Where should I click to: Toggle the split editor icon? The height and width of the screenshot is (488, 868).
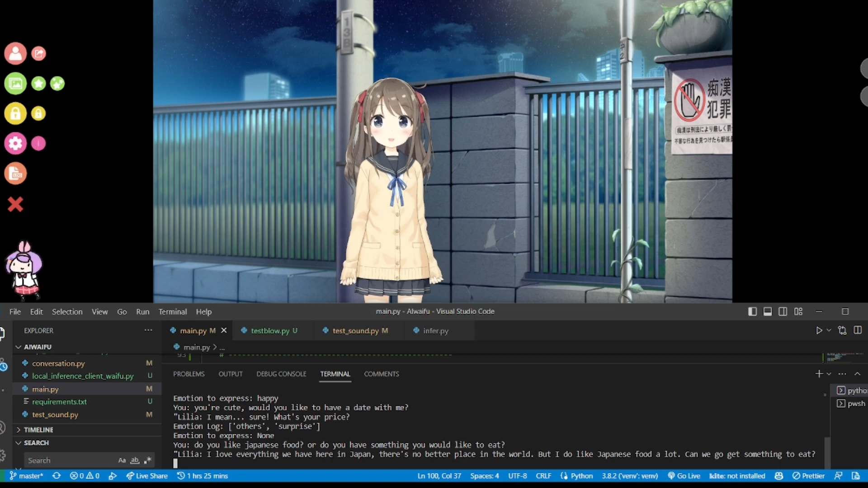[857, 330]
